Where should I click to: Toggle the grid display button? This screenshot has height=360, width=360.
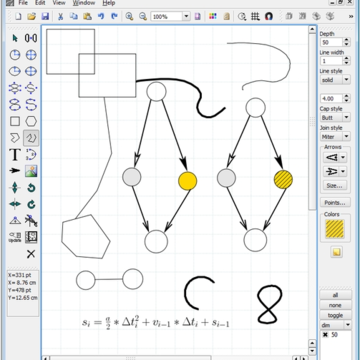[255, 16]
